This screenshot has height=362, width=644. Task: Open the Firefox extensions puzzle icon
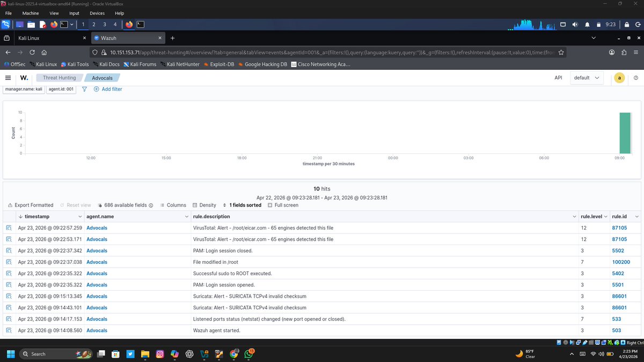624,53
